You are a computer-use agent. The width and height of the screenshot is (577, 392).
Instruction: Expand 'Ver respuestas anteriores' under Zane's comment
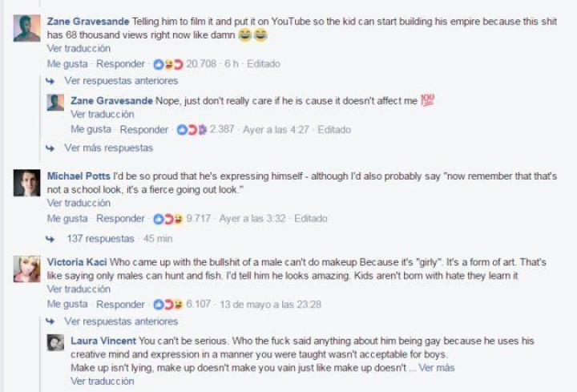click(121, 81)
